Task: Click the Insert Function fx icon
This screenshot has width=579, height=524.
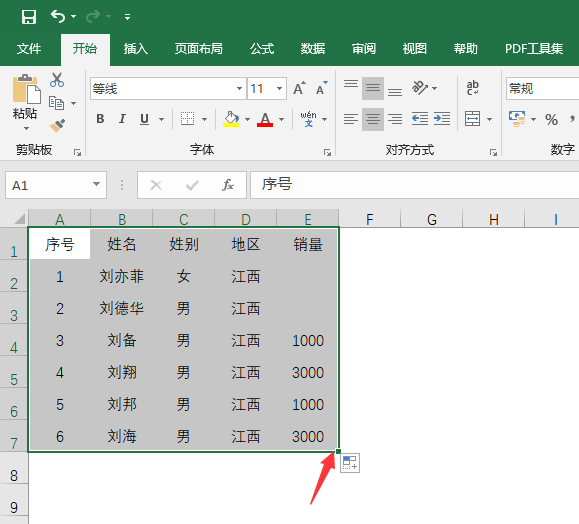Action: 228,185
